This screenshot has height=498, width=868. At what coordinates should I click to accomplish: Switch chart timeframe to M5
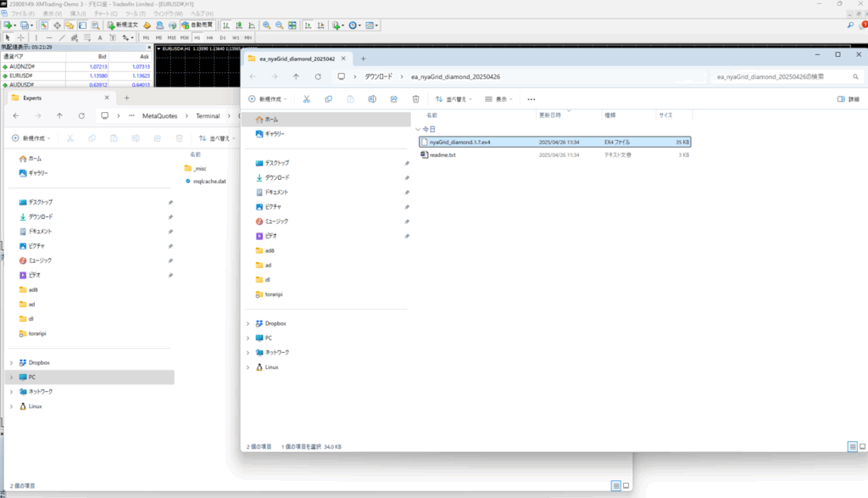pyautogui.click(x=159, y=37)
